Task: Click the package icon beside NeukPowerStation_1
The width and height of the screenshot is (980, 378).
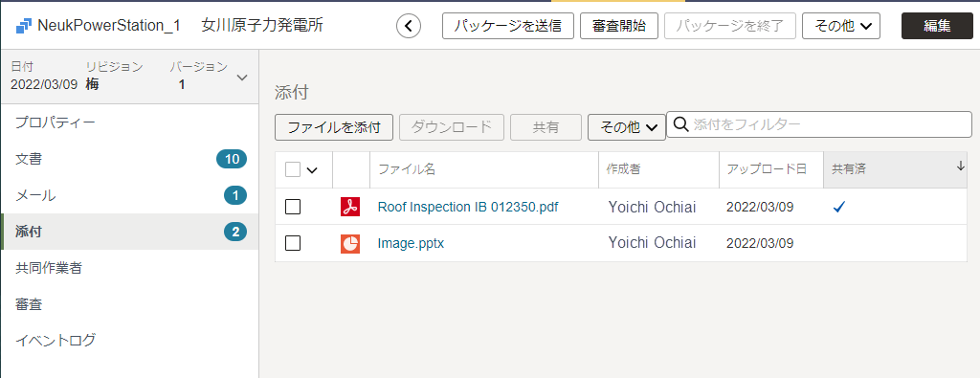Action: [x=23, y=26]
